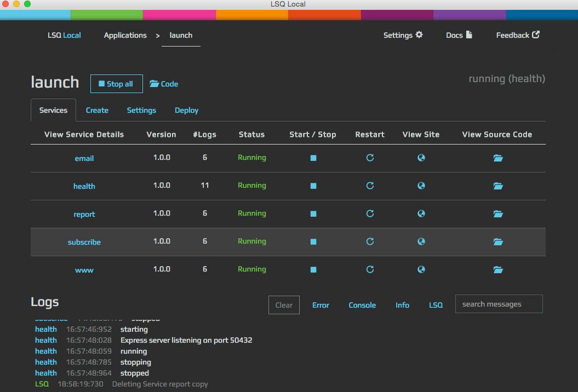
Task: Restart the subscribe service
Action: tap(370, 241)
